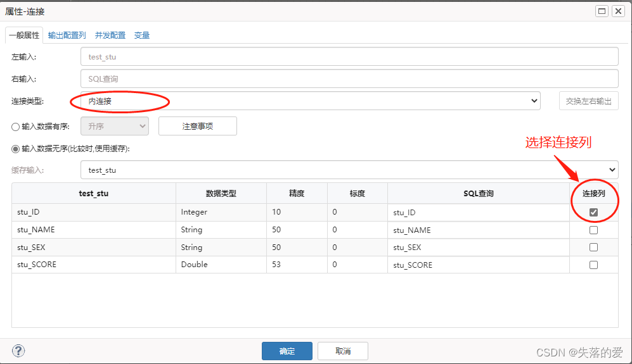The image size is (632, 364).
Task: Click the scale value 0 for stu_NAME
Action: pos(358,230)
